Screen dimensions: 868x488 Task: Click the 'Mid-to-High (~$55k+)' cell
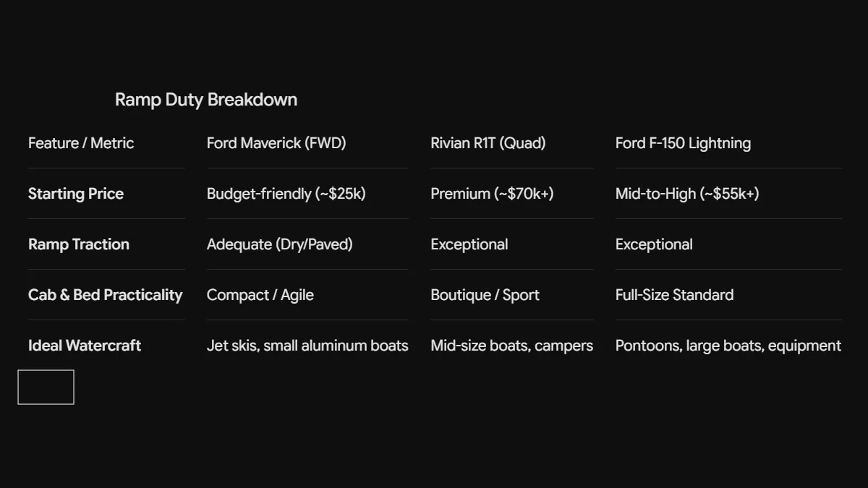[687, 194]
